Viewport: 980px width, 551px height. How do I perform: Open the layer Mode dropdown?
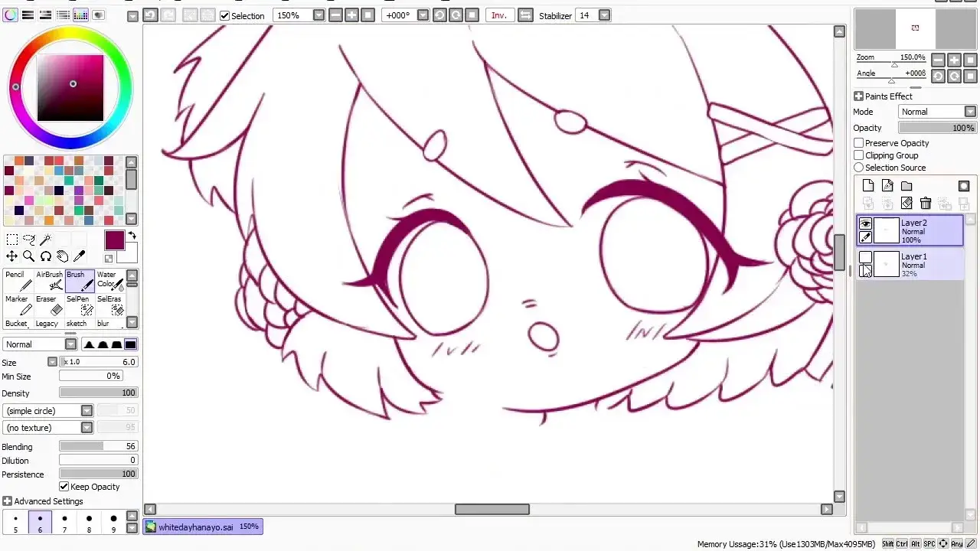click(937, 112)
